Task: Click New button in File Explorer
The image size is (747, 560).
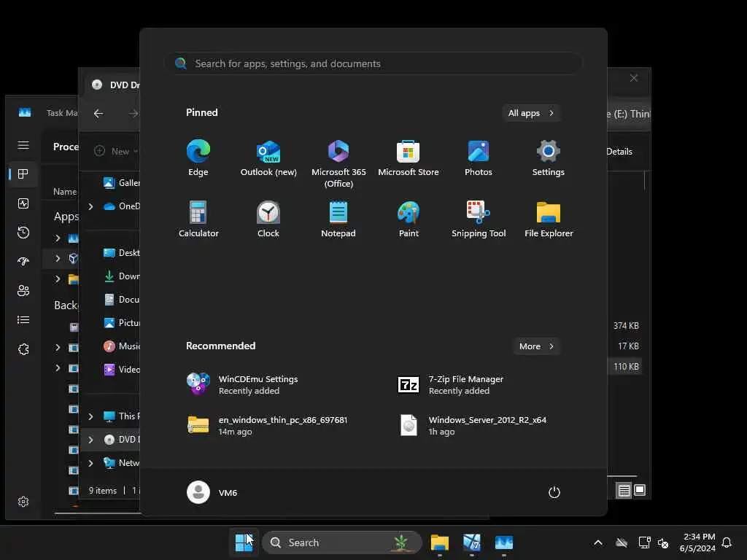Action: pos(115,151)
